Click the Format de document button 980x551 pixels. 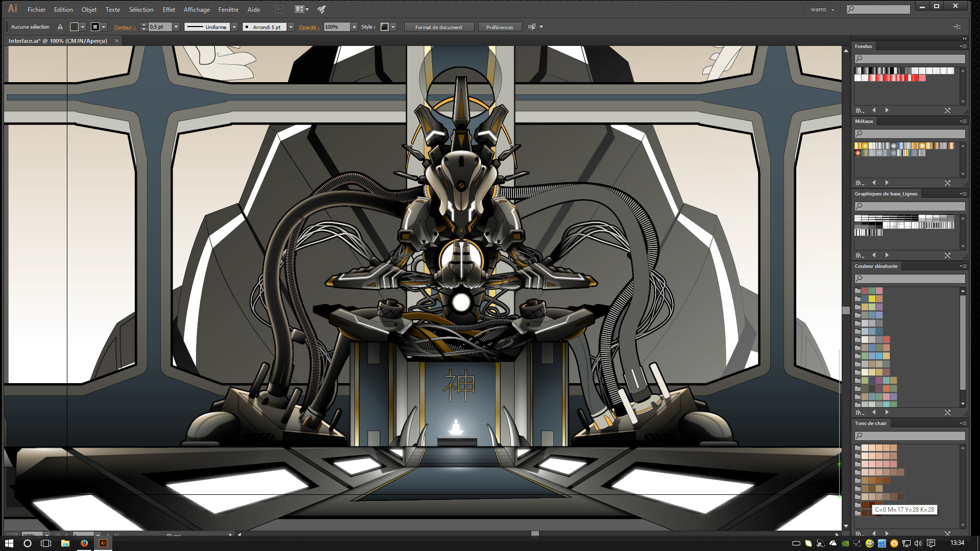(x=438, y=27)
